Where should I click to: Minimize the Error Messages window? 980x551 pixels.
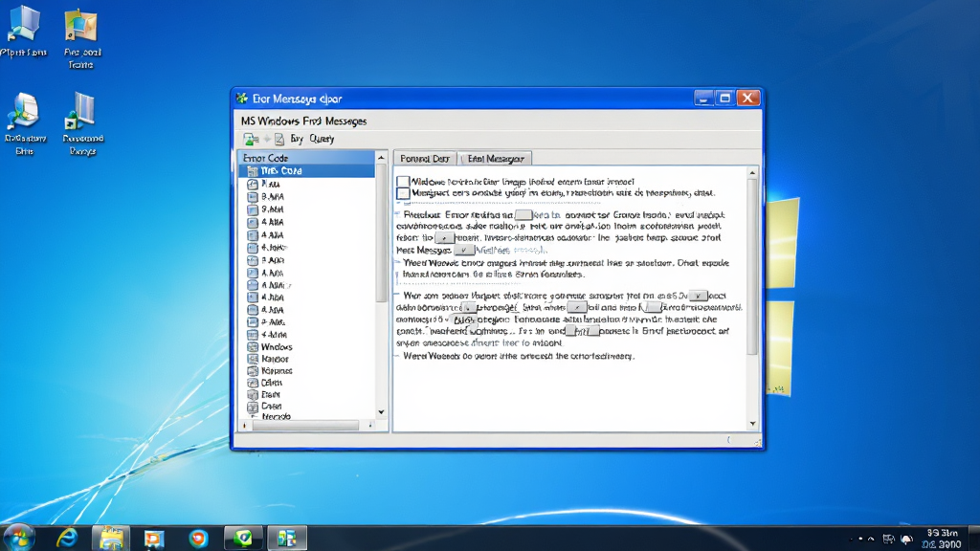coord(703,99)
